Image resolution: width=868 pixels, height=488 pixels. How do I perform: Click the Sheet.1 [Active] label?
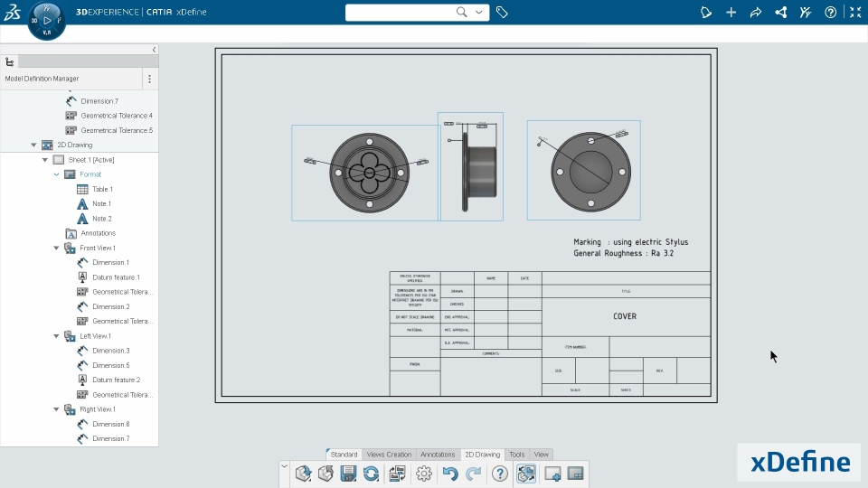coord(91,160)
